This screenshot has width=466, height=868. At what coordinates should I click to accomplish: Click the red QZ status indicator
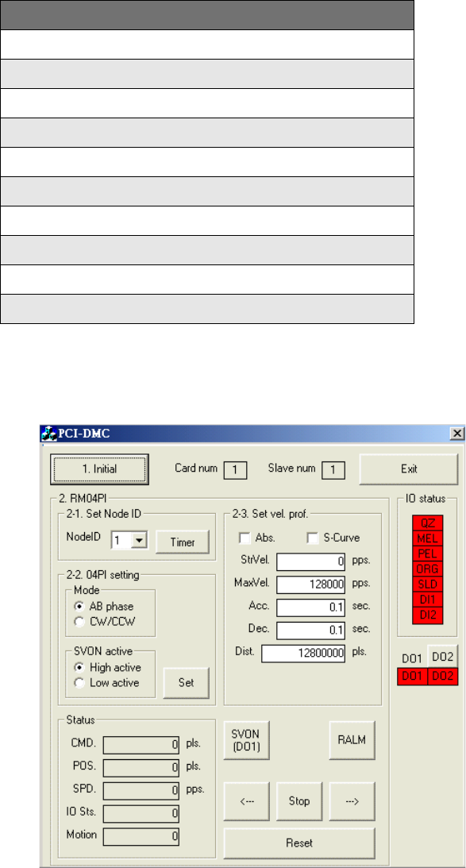point(427,523)
